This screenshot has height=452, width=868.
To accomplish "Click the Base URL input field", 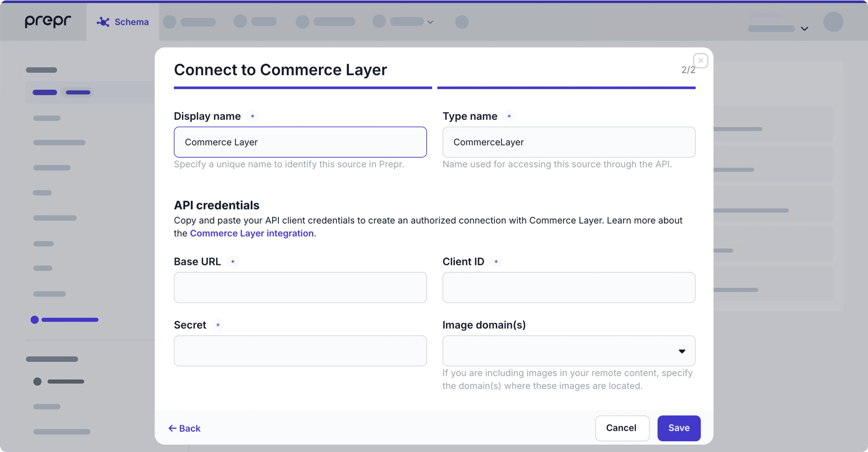I will [x=300, y=287].
